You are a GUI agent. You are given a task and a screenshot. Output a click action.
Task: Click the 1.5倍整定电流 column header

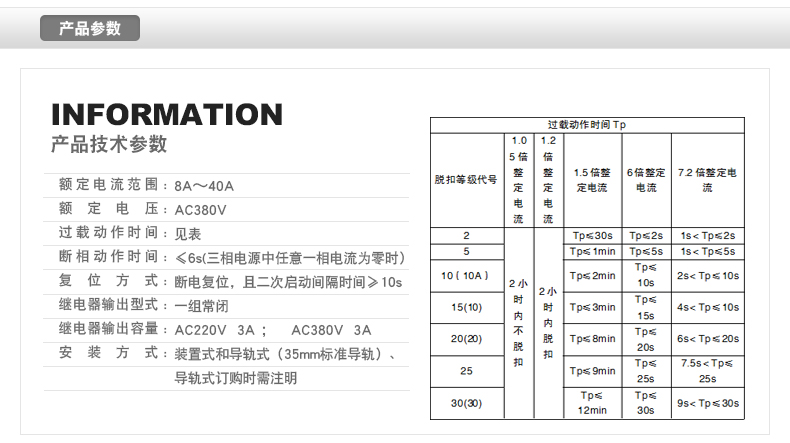[592, 180]
